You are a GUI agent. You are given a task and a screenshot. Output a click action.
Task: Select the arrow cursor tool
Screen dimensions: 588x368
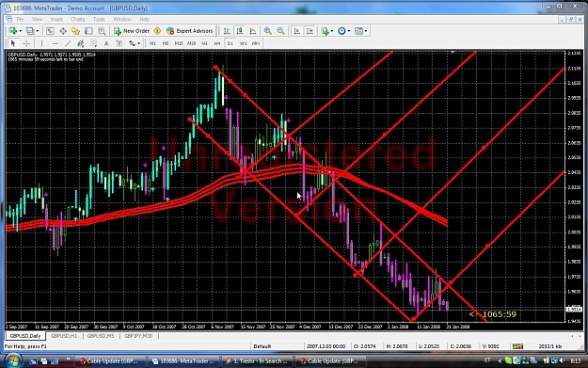pos(13,43)
